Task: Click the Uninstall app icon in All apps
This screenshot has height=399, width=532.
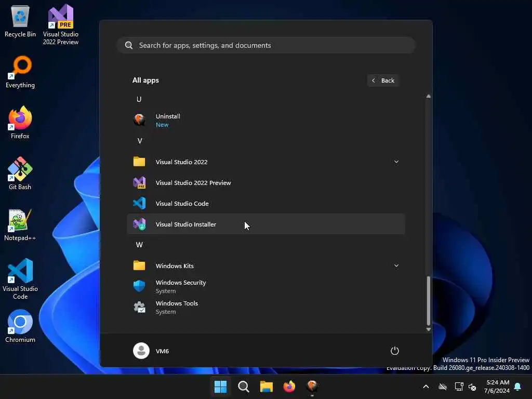Action: pyautogui.click(x=139, y=120)
